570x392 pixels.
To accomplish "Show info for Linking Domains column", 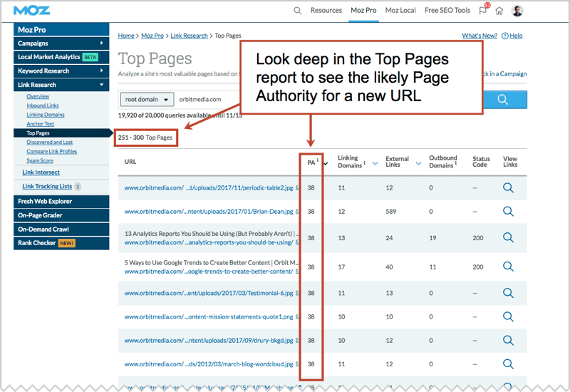I will click(x=365, y=163).
